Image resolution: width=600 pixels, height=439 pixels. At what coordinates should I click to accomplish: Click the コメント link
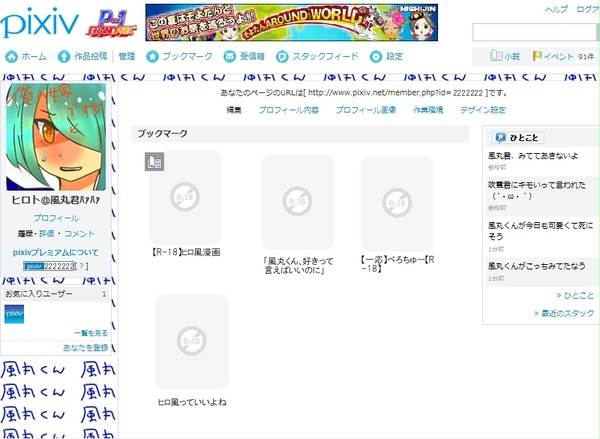pos(79,233)
